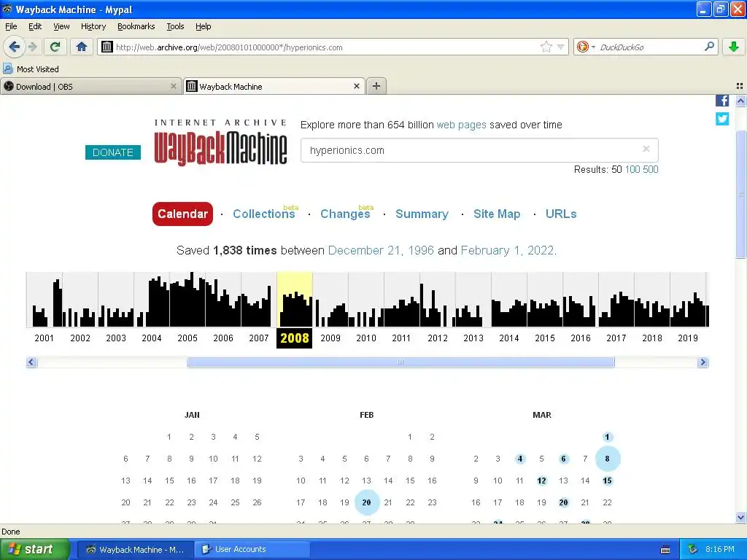The width and height of the screenshot is (747, 560).
Task: Follow the web pages link
Action: [461, 125]
